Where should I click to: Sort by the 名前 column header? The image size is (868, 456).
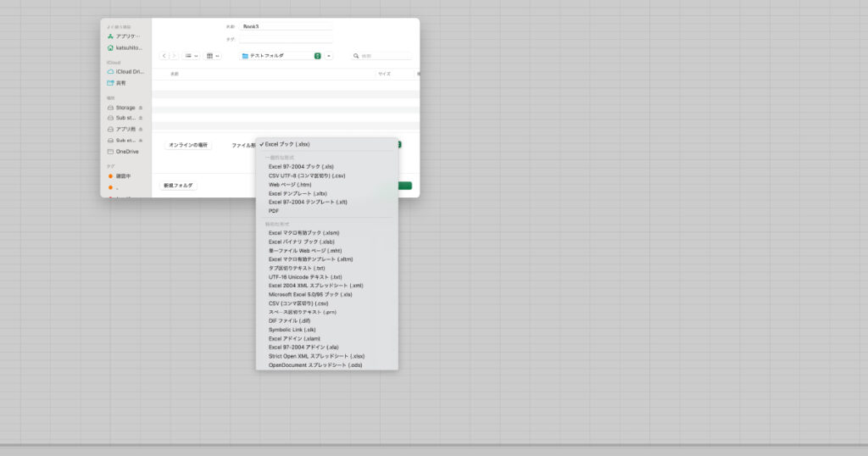[x=175, y=74]
